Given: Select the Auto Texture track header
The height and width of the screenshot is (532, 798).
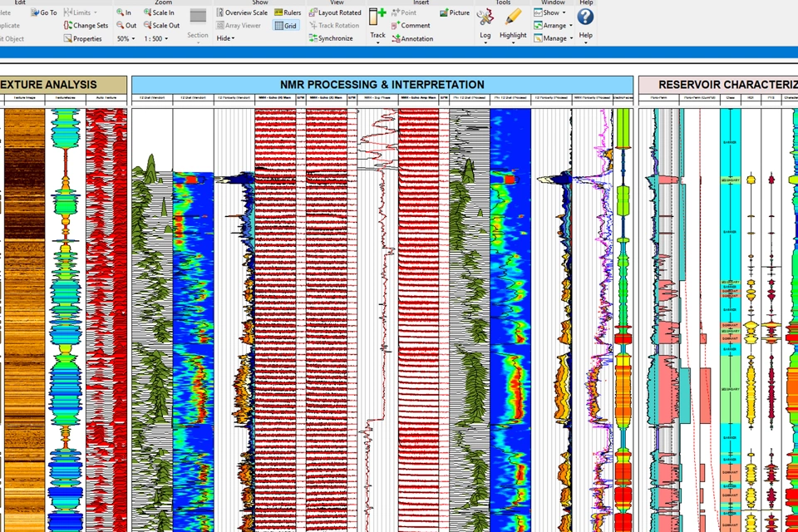Looking at the screenshot, I should [106, 97].
